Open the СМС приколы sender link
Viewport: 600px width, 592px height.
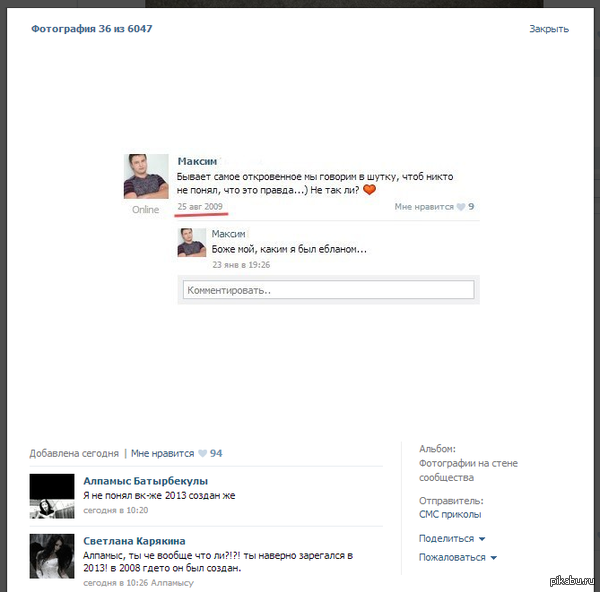(x=450, y=514)
